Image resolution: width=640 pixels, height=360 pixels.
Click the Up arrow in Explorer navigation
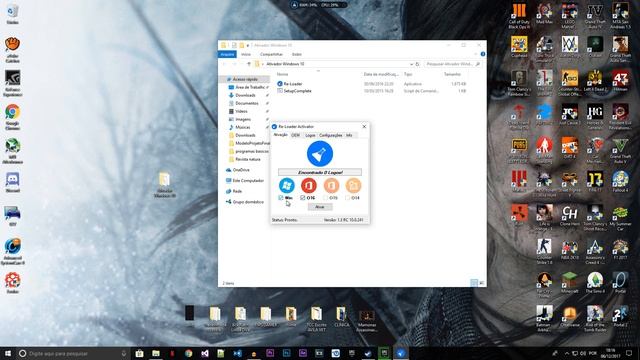[249, 64]
